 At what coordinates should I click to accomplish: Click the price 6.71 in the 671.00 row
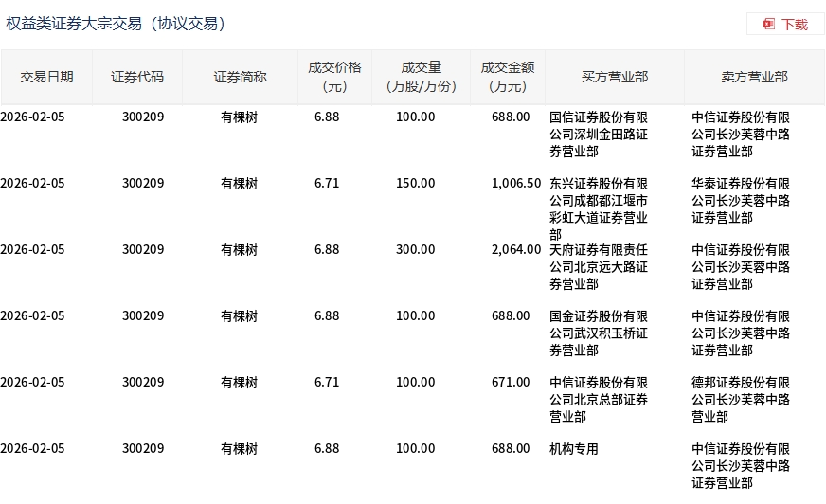click(327, 383)
